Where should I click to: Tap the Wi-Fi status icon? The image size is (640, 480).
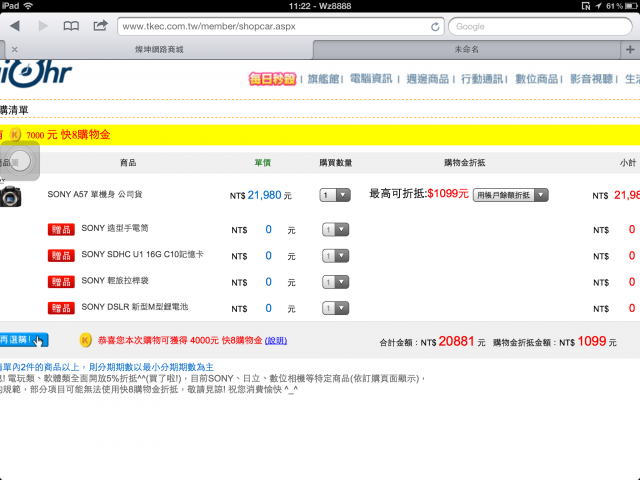[28, 6]
